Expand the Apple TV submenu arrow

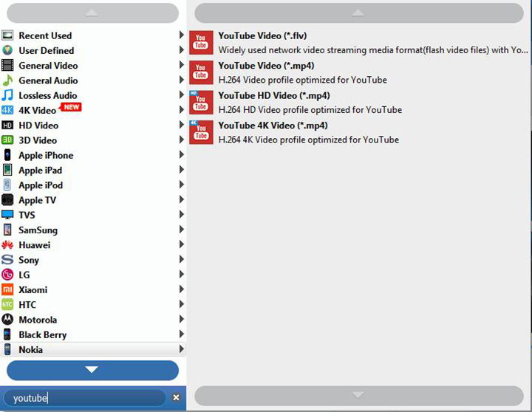181,200
